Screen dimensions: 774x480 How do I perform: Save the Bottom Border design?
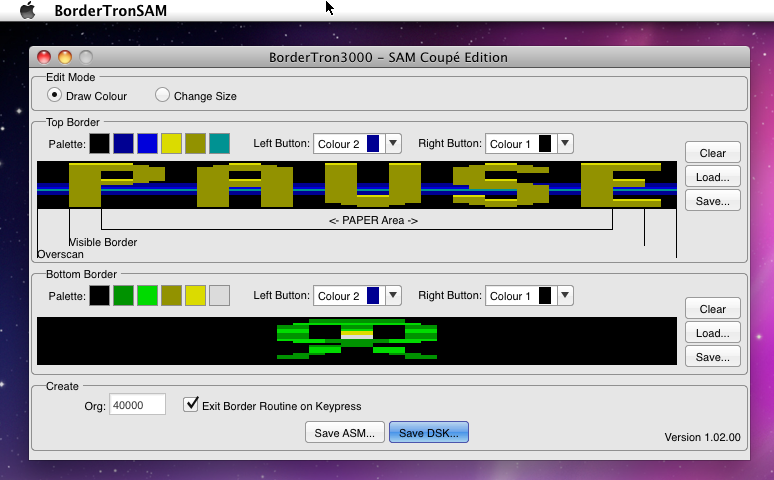pyautogui.click(x=712, y=357)
